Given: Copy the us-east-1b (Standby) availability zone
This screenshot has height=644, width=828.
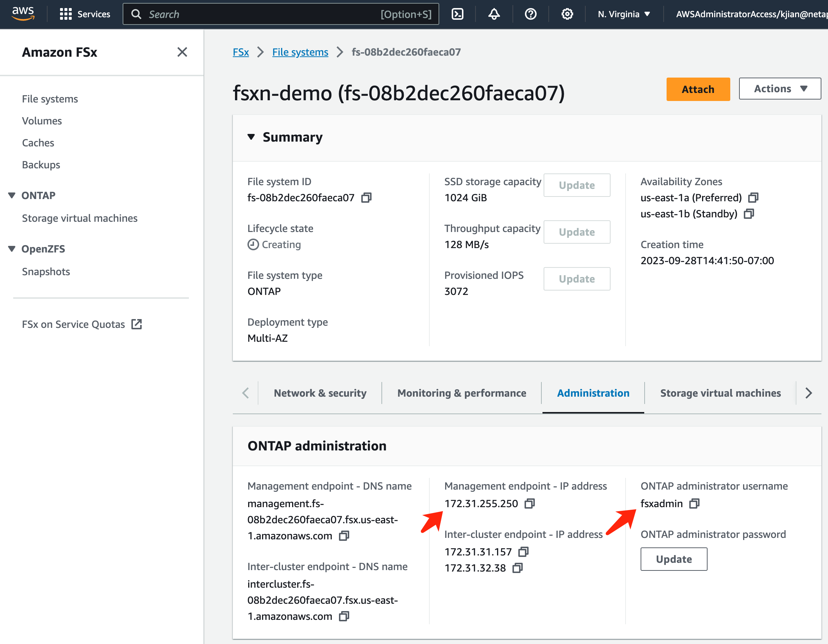Looking at the screenshot, I should [x=749, y=214].
